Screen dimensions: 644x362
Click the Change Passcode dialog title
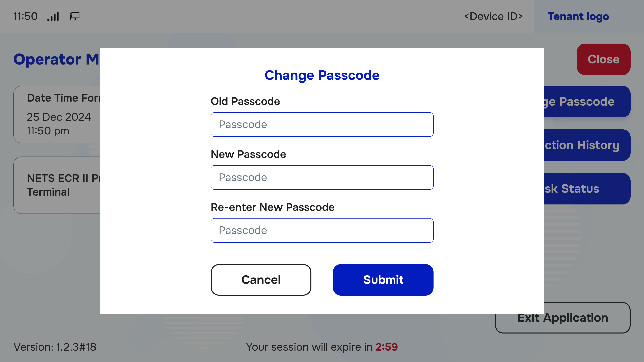click(x=322, y=75)
